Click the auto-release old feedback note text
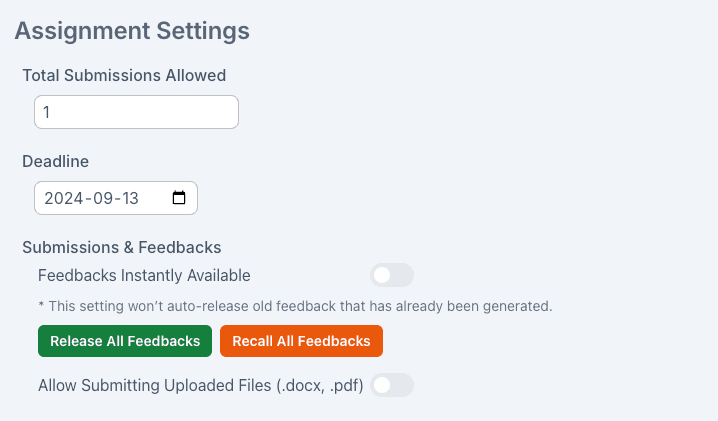The width and height of the screenshot is (718, 421). (295, 306)
